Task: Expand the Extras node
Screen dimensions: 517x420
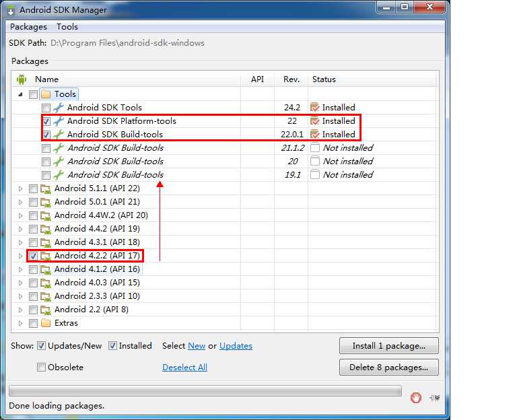Action: tap(20, 323)
